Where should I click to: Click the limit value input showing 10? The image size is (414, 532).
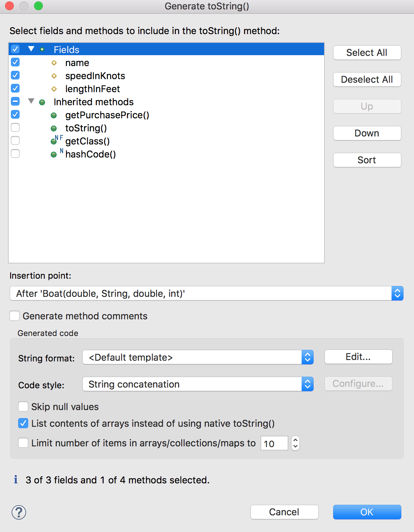(x=274, y=443)
